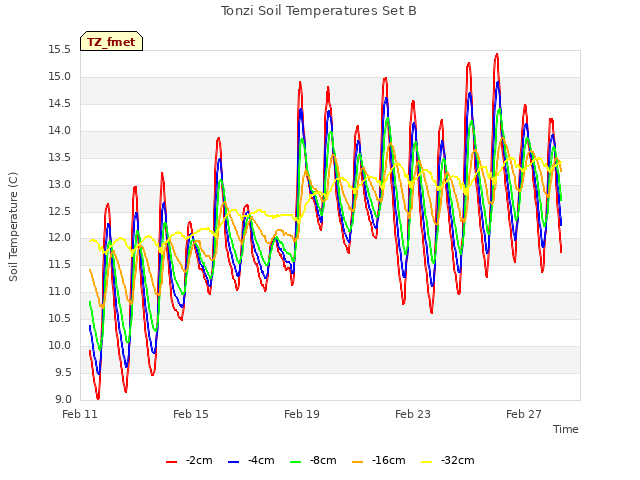
Task: Click the 10.5 y-axis tick label
Action: [60, 318]
